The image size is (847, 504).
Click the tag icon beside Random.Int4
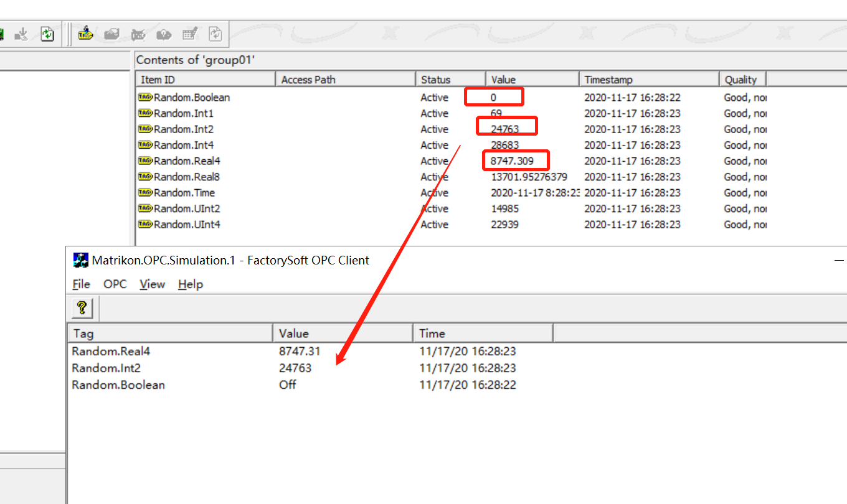(145, 145)
